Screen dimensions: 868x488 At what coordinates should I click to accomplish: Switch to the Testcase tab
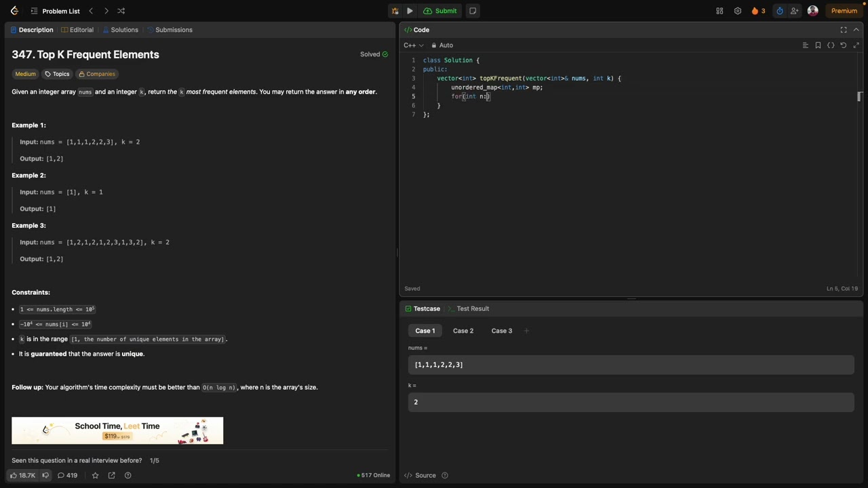pyautogui.click(x=422, y=308)
